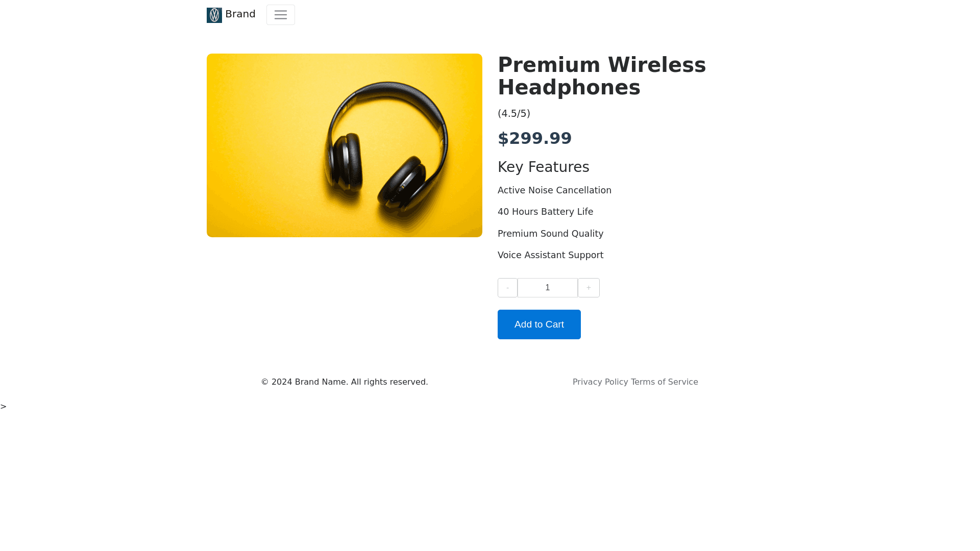
Task: Select the Voice Assistant Support feature
Action: (551, 255)
